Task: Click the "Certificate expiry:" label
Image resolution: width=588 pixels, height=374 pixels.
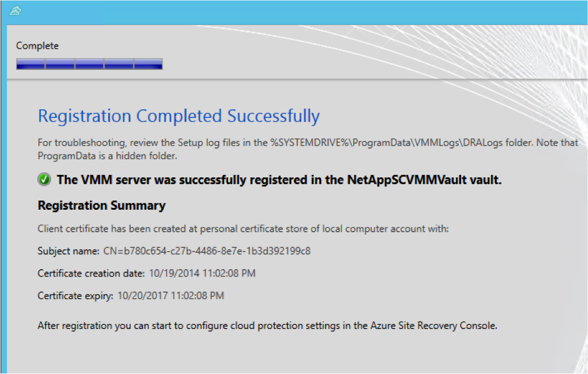Action: (x=76, y=296)
